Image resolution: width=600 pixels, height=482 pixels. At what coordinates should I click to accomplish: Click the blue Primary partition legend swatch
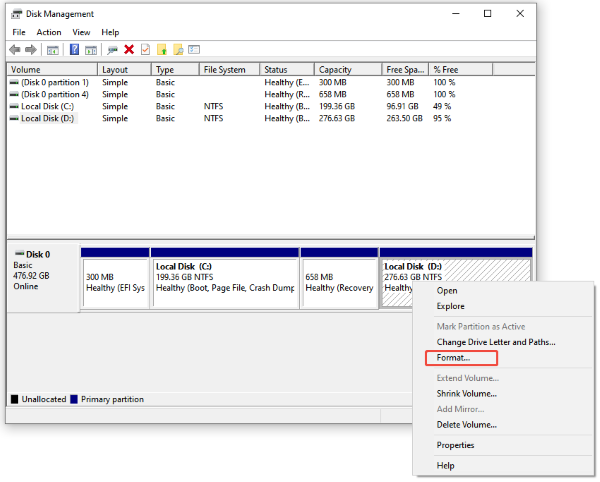(74, 400)
